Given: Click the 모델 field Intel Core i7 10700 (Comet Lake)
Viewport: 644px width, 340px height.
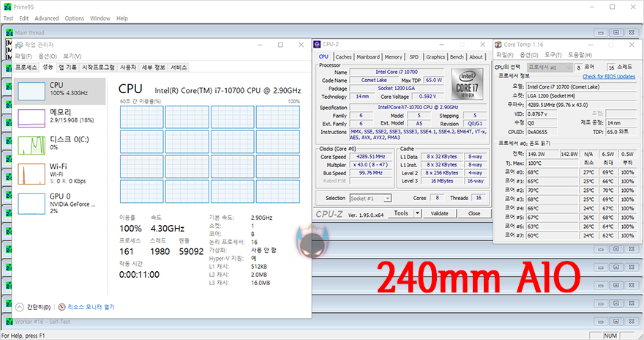Looking at the screenshot, I should (x=581, y=86).
